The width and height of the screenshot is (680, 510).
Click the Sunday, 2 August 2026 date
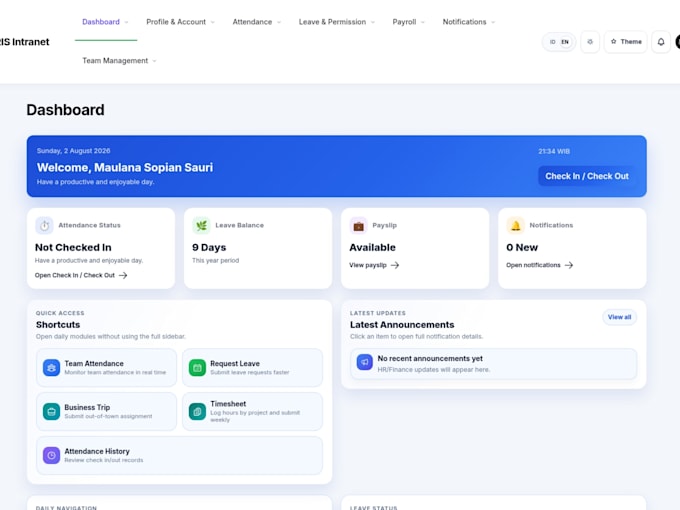click(x=73, y=151)
